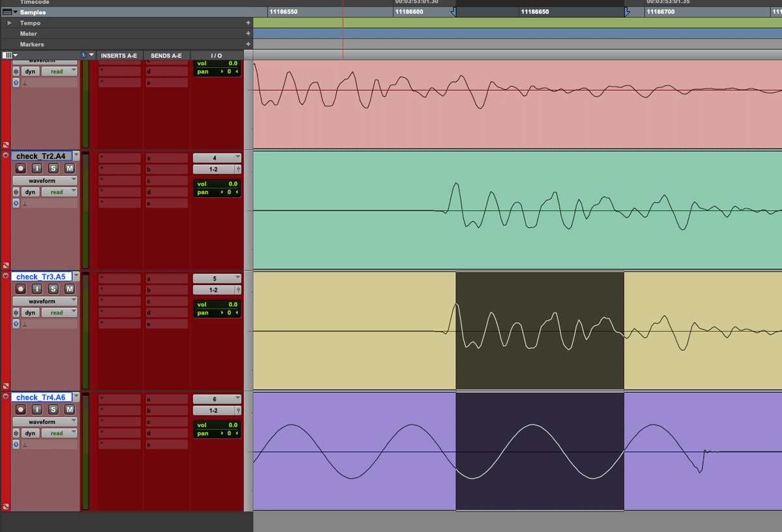
Task: Open the waveform view selector on check_Tr2.A4
Action: [x=44, y=180]
